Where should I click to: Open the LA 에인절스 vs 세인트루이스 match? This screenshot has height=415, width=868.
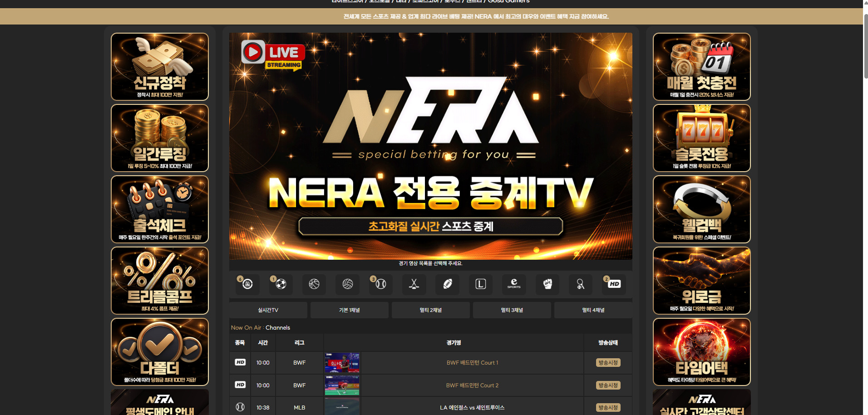[x=472, y=408]
